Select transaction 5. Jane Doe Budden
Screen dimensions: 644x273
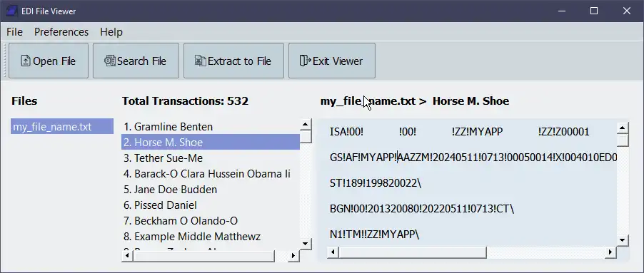point(211,190)
